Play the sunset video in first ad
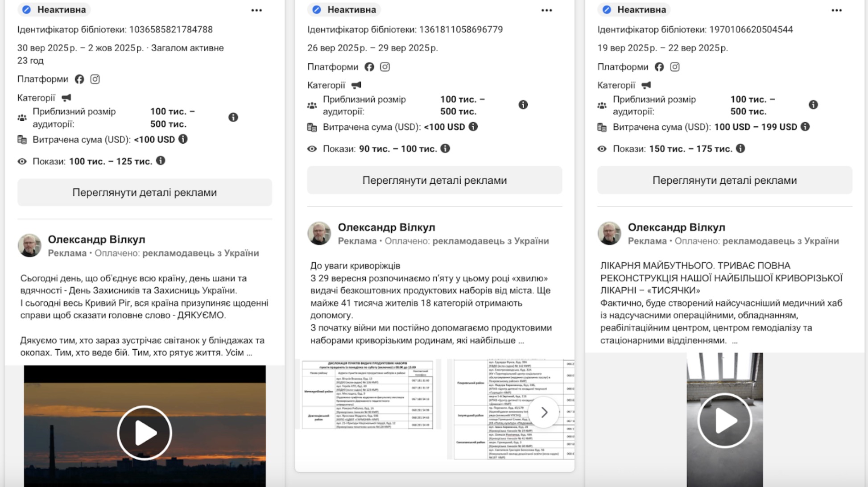The height and width of the screenshot is (487, 868). [145, 433]
